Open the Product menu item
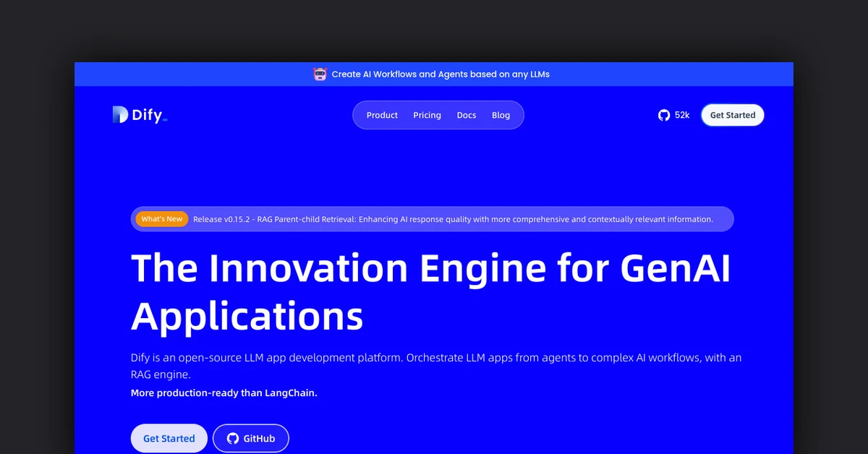The height and width of the screenshot is (454, 868). click(382, 115)
